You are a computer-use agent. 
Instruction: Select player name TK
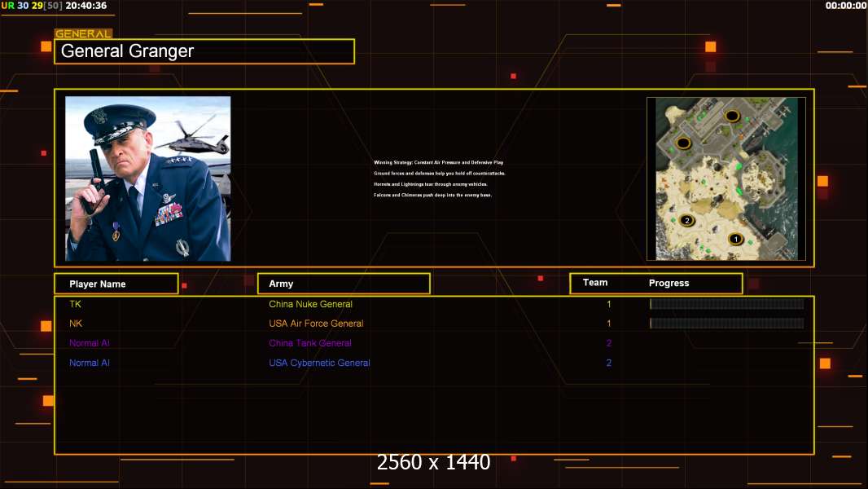(75, 304)
